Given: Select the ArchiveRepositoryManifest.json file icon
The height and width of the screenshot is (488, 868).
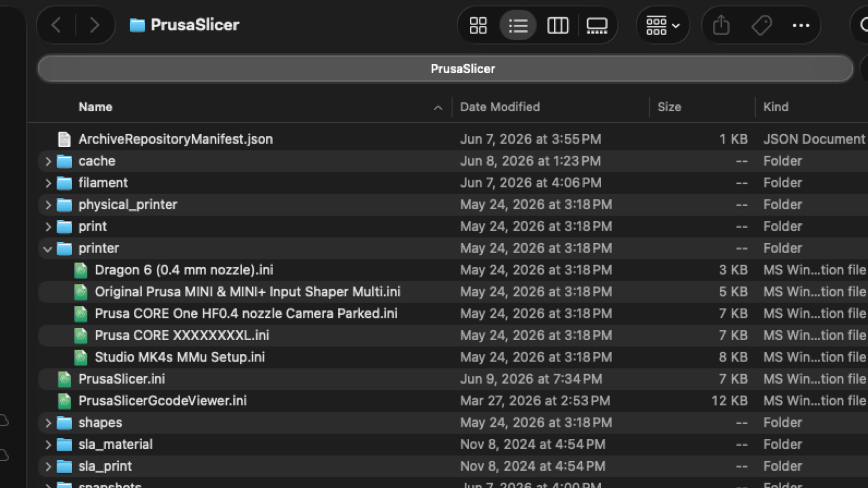Looking at the screenshot, I should pos(64,139).
